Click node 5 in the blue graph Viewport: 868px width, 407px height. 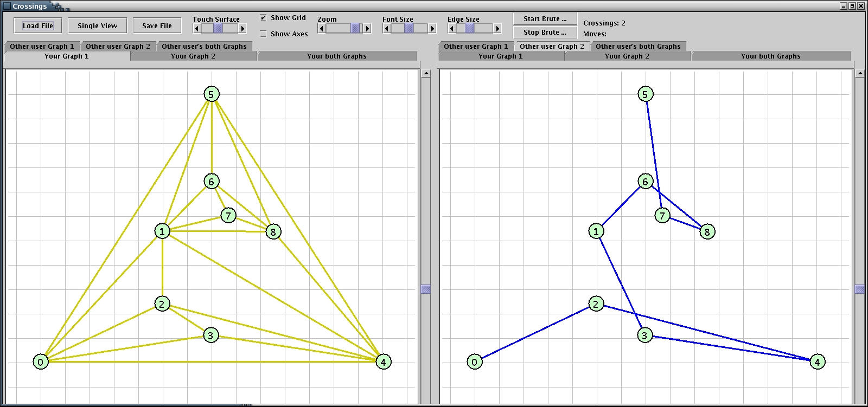[x=646, y=94]
